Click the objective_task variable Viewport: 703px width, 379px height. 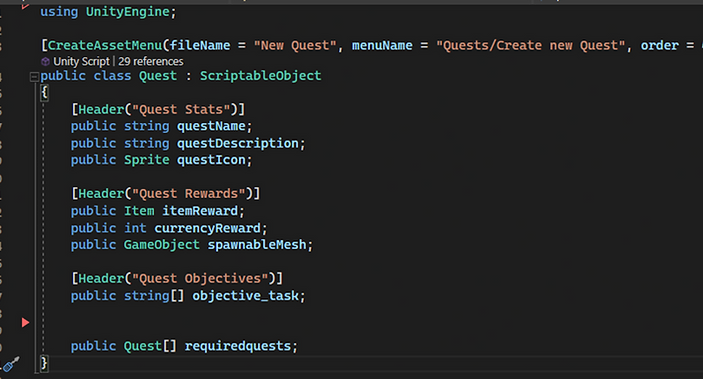click(245, 296)
